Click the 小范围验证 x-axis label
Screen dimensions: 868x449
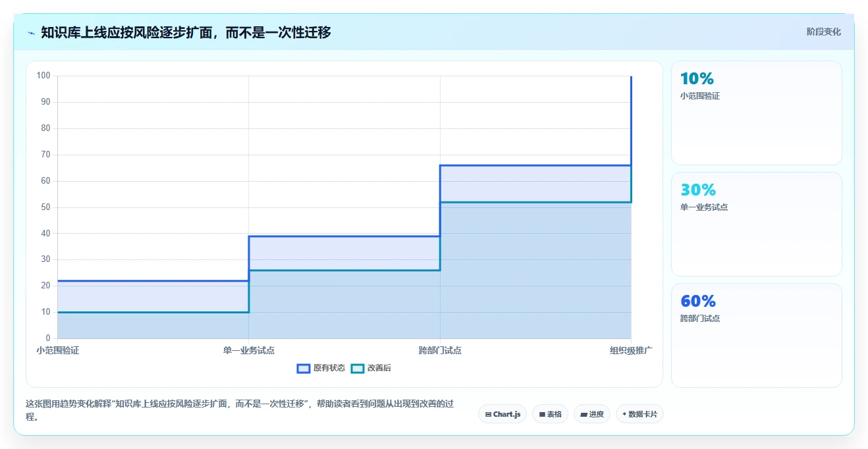58,350
